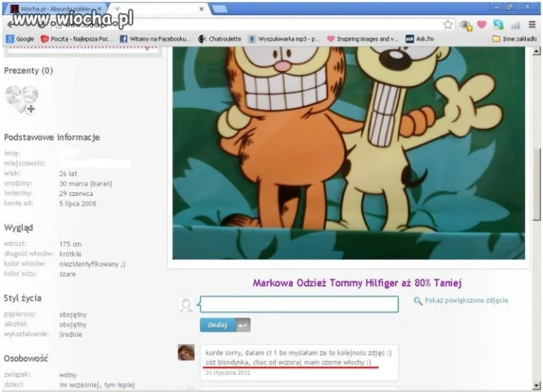Open the Chrome hamburger menu
Image resolution: width=543 pixels, height=392 pixels.
point(532,25)
